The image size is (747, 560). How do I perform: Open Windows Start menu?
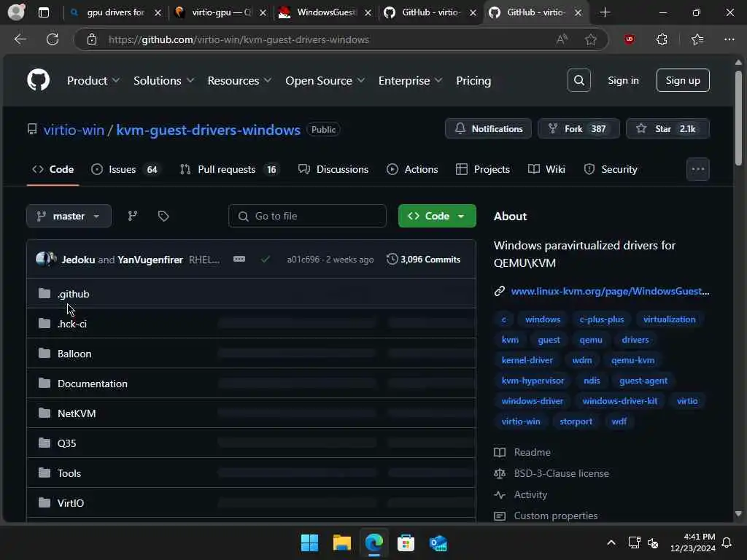[x=309, y=542]
